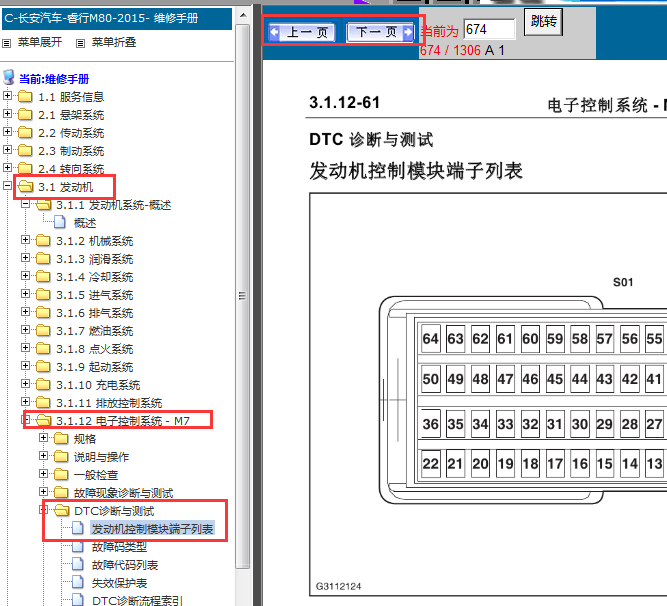Click the computer icon next to 当前:维修手册

click(9, 77)
